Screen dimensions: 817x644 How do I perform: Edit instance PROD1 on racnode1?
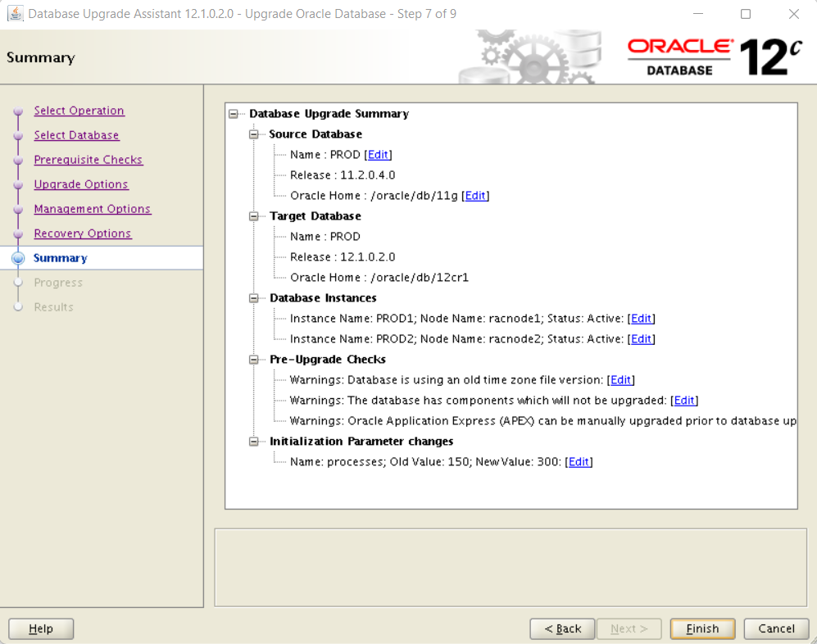tap(641, 319)
